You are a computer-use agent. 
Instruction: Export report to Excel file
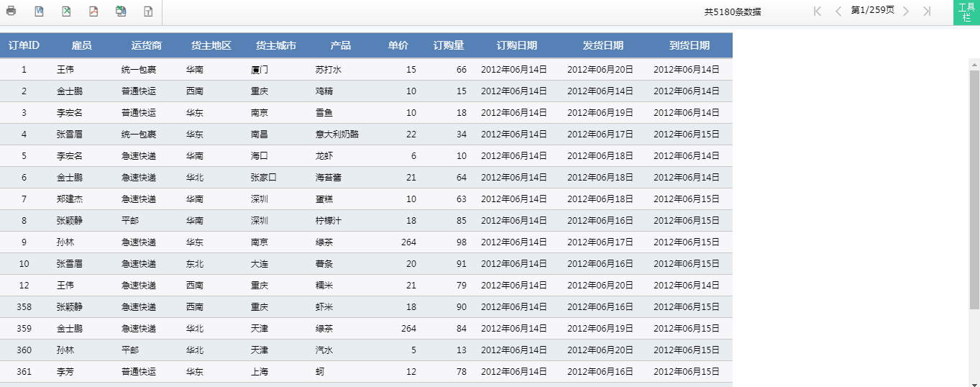(x=66, y=12)
